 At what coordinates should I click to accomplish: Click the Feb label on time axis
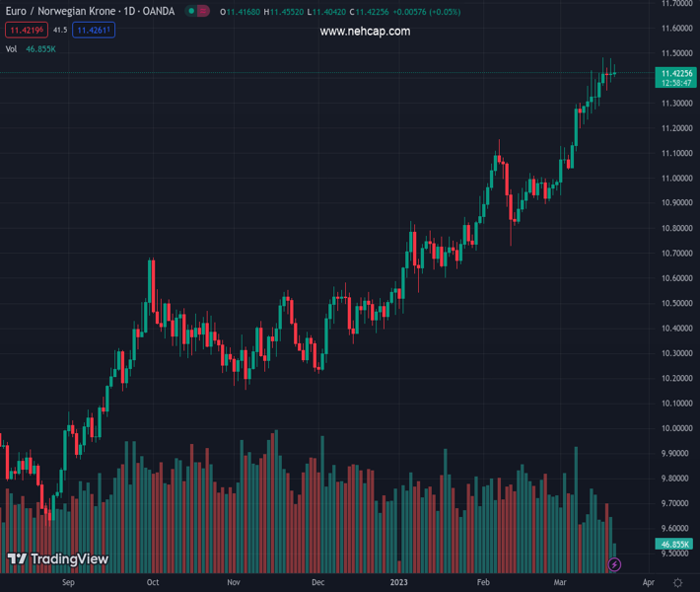coord(483,583)
